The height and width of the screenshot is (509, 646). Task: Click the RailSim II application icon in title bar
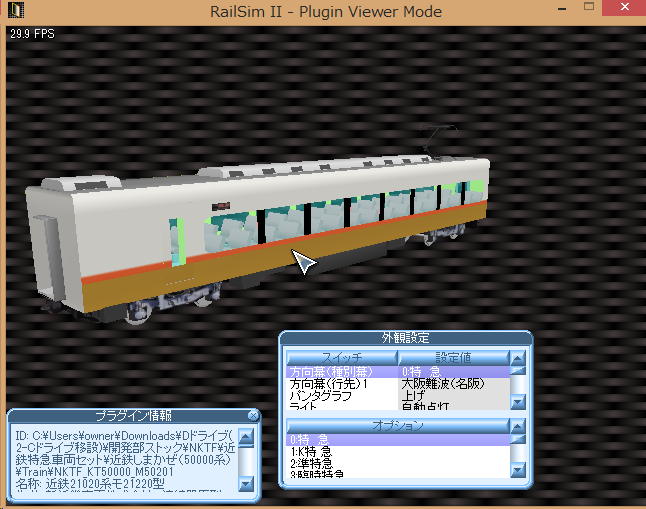pos(16,10)
